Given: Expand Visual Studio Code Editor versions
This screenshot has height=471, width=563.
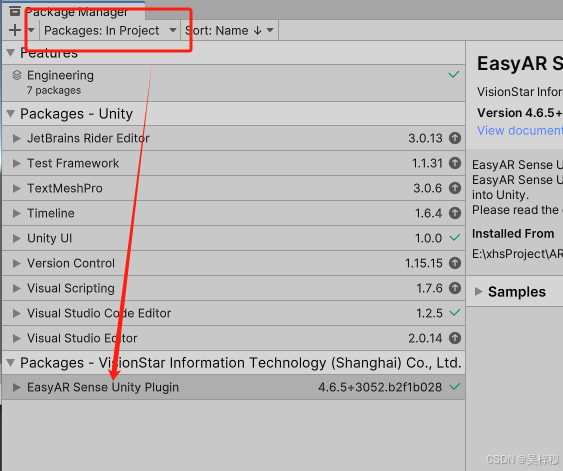Looking at the screenshot, I should [17, 313].
